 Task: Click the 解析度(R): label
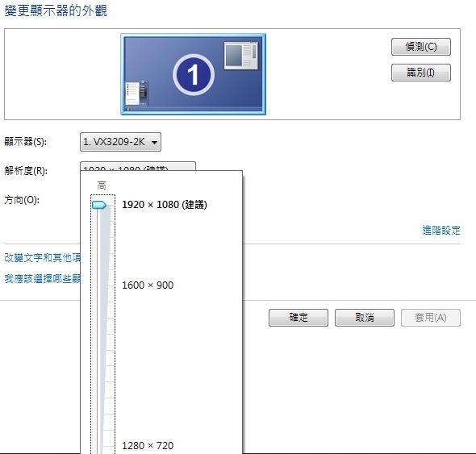26,171
